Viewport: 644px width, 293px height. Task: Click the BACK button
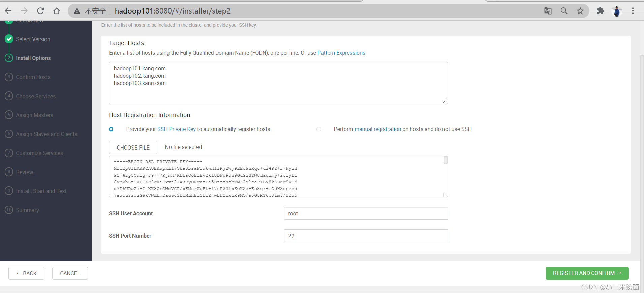(x=26, y=273)
